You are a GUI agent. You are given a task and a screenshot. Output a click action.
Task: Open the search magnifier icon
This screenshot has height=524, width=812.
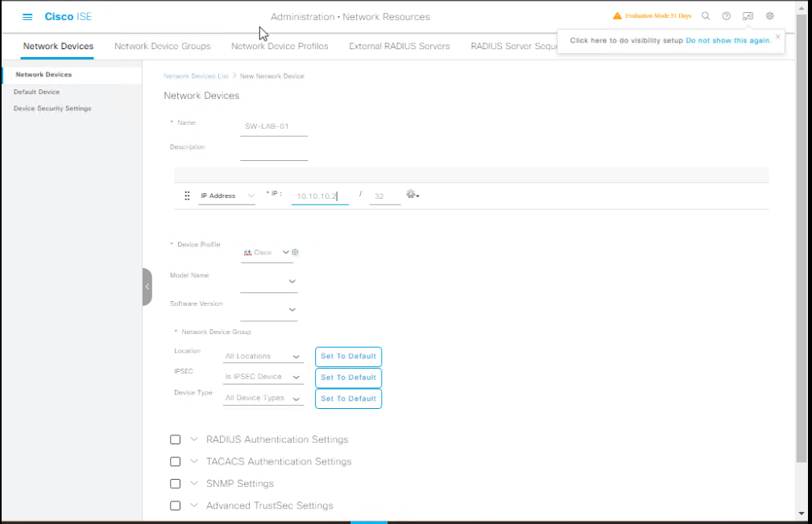(706, 16)
